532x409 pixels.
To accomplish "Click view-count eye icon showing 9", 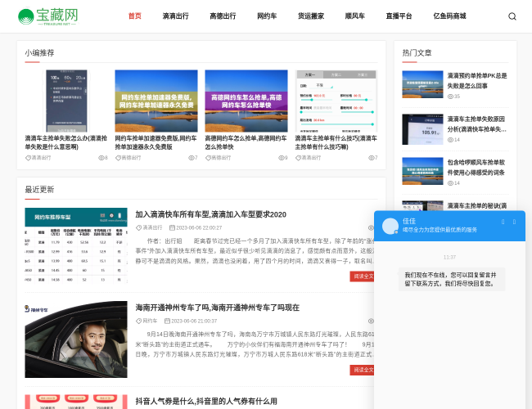I will click(x=281, y=158).
